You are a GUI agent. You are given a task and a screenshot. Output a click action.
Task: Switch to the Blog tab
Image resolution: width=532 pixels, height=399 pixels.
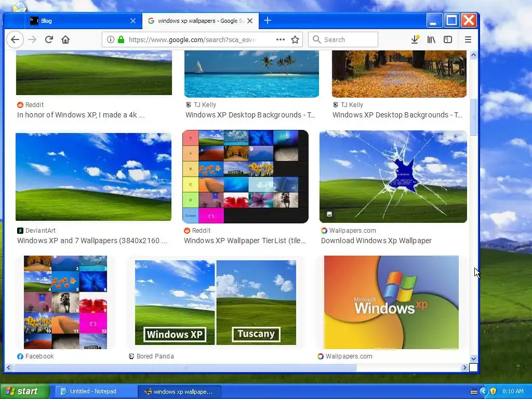pyautogui.click(x=83, y=21)
